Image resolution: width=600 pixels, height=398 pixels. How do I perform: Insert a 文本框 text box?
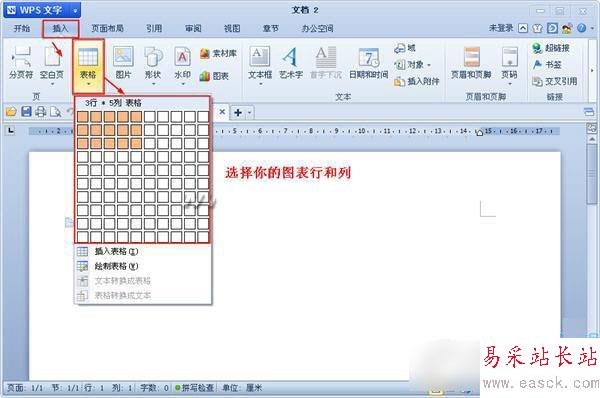tap(260, 64)
